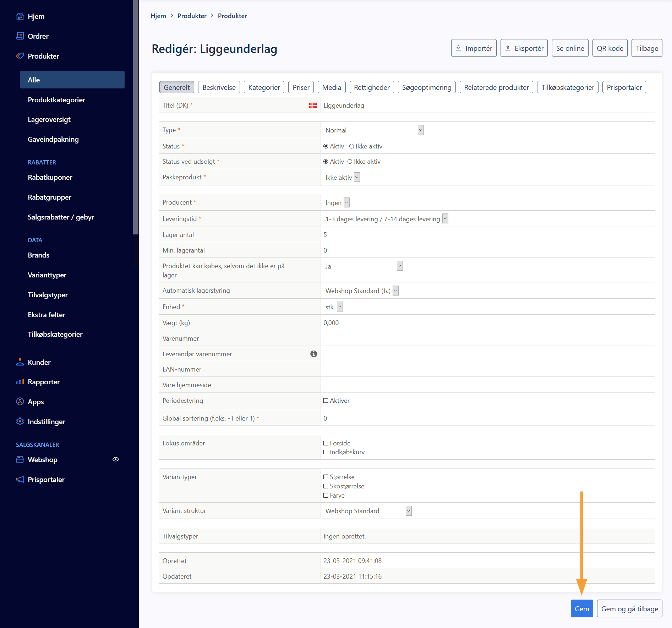Enable the Periodestyring Aktiver checkbox
The height and width of the screenshot is (628, 672).
[326, 401]
